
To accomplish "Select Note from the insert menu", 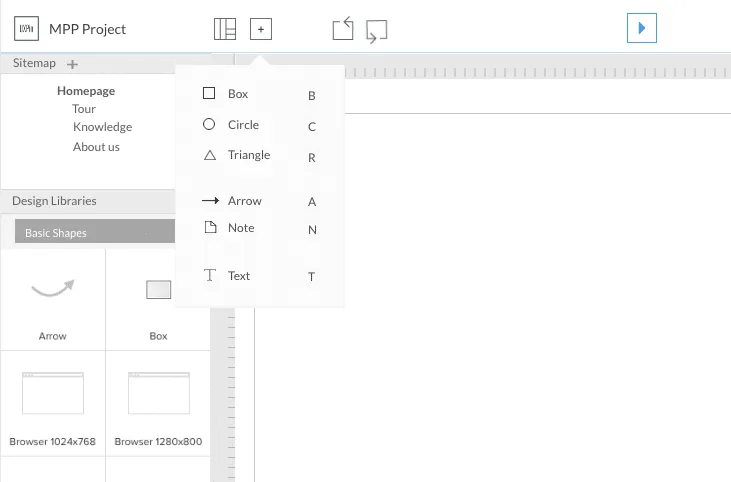I will (260, 228).
